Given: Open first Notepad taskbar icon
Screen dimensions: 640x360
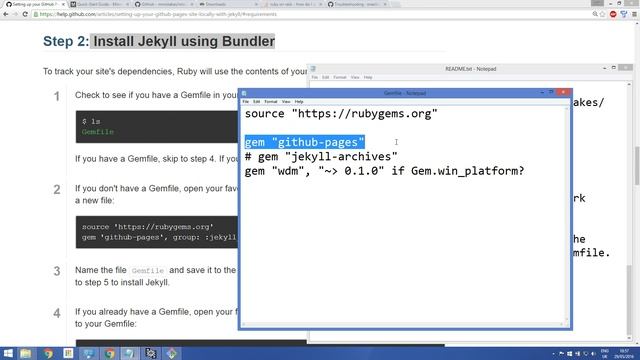Looking at the screenshot, I should [89, 353].
